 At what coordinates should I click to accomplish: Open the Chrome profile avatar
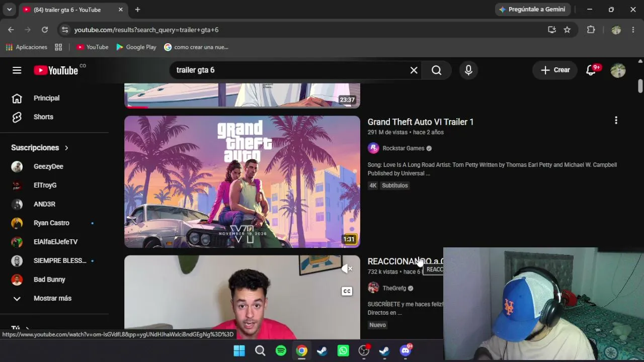(x=616, y=30)
